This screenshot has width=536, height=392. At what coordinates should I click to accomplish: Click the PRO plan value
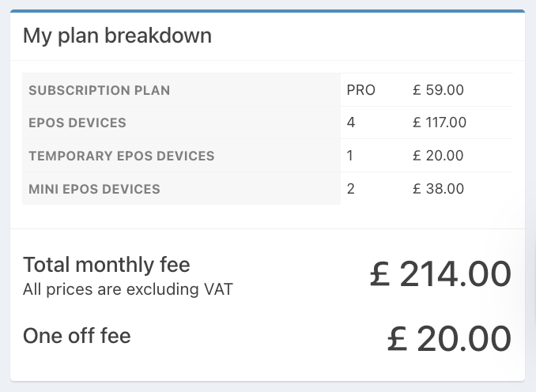(x=360, y=90)
